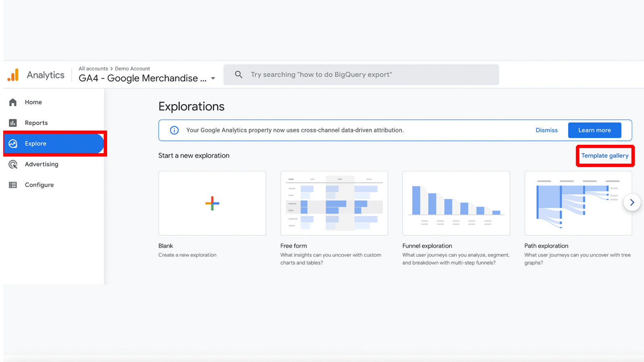Click the 'Start a new exploration' text

194,156
